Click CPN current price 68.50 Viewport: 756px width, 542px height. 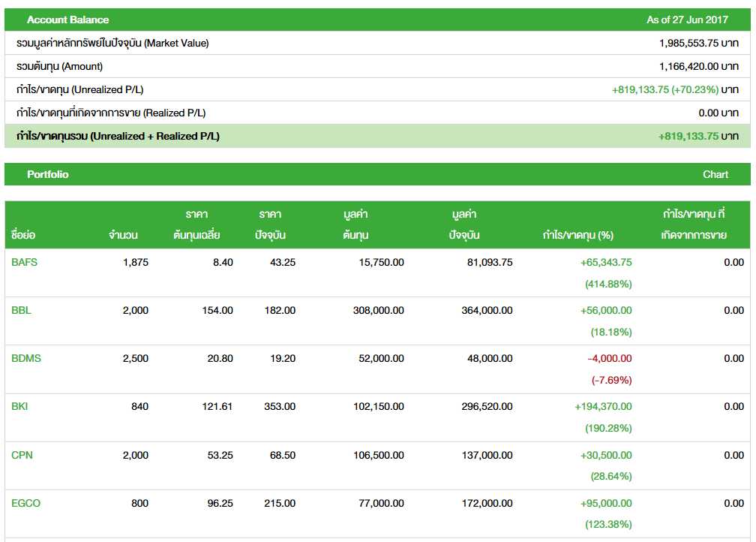283,455
